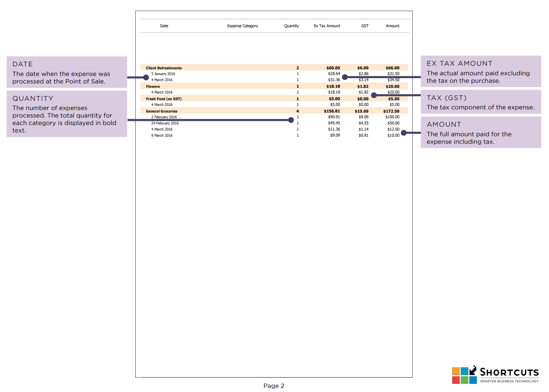Click the QUANTITY callout box
This screenshot has height=392, width=549.
(x=67, y=114)
